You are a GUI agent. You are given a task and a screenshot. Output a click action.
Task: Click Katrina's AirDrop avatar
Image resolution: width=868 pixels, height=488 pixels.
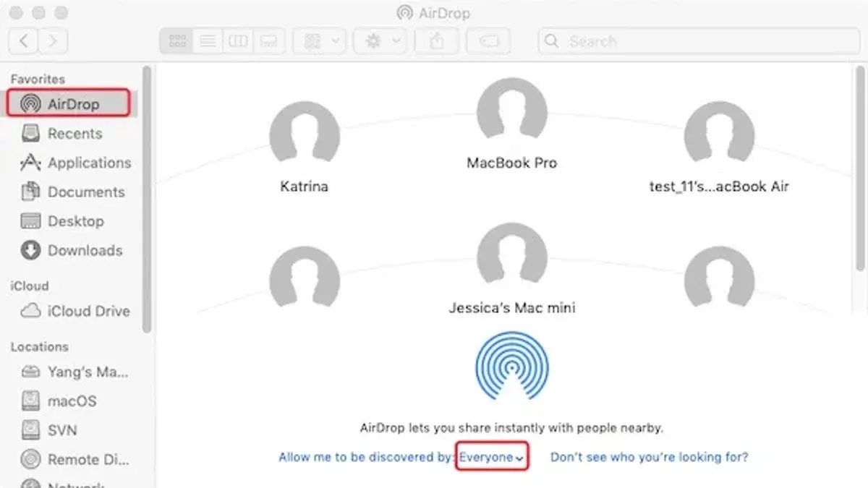[x=305, y=136]
